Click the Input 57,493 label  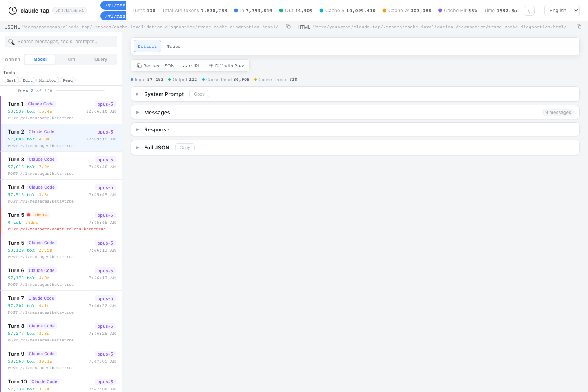[147, 80]
